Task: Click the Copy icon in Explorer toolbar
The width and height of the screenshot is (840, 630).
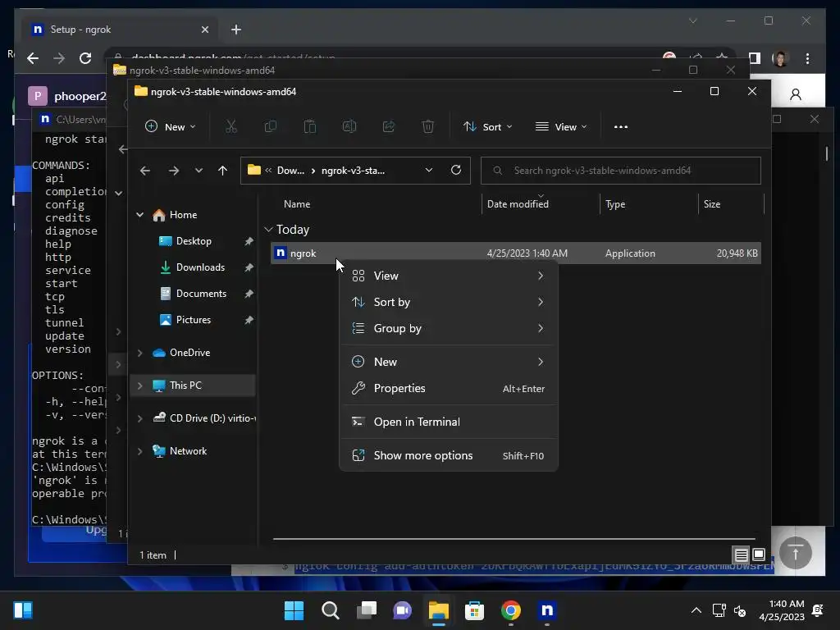Action: click(271, 127)
